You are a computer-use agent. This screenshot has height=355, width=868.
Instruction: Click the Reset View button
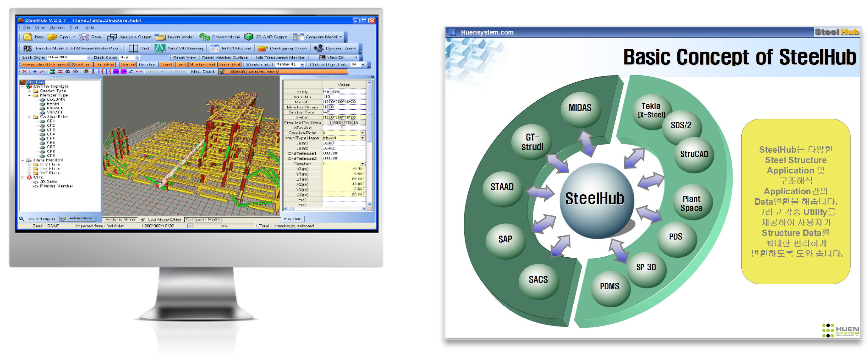pos(184,57)
